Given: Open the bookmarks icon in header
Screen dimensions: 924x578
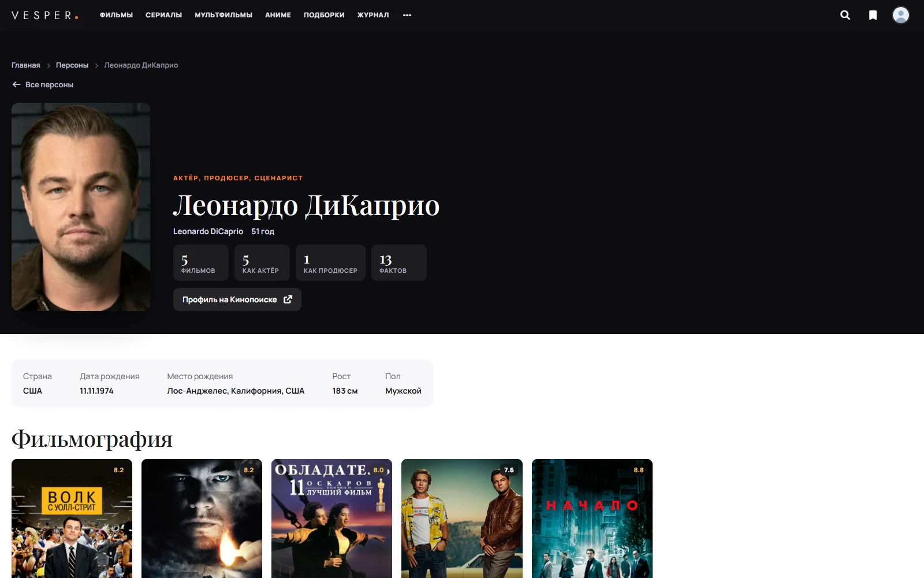Looking at the screenshot, I should pos(873,15).
